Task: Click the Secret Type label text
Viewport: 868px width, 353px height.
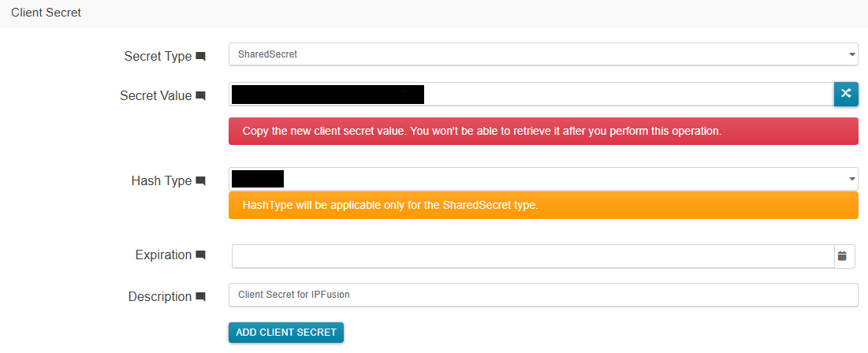Action: click(x=158, y=57)
